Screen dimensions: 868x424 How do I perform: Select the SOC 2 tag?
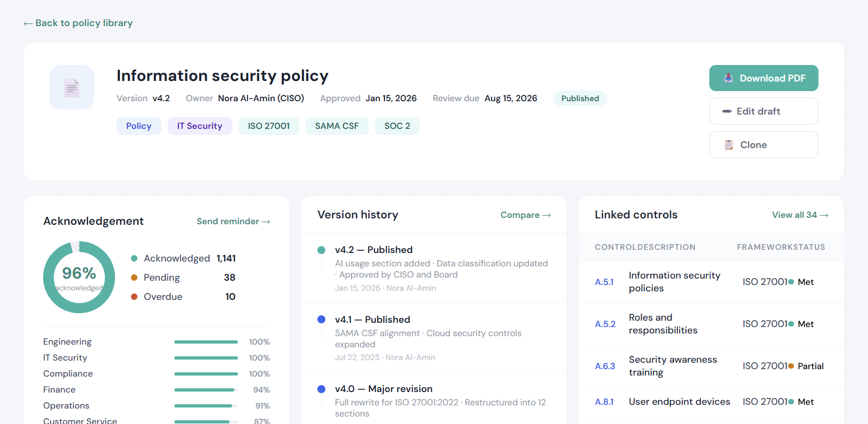[x=397, y=126]
